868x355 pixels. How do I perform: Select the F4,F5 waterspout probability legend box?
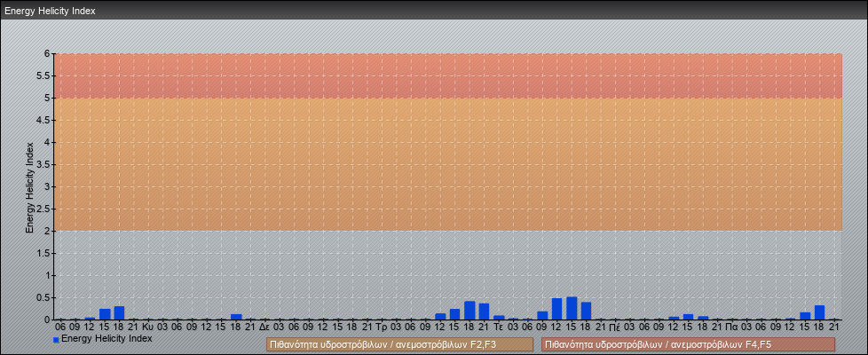pyautogui.click(x=688, y=344)
